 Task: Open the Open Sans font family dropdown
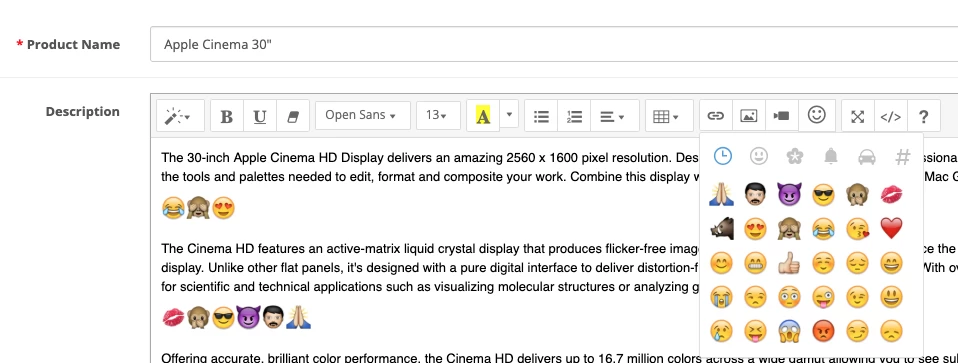(363, 115)
